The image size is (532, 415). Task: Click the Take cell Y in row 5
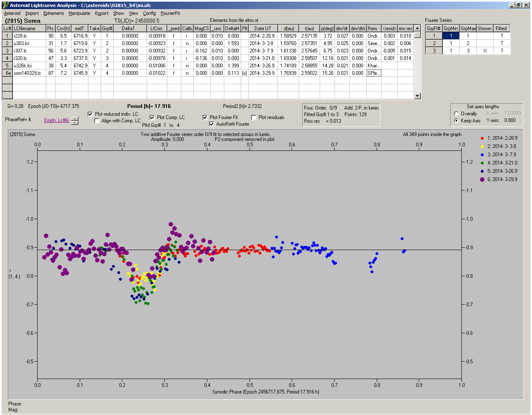click(x=94, y=65)
